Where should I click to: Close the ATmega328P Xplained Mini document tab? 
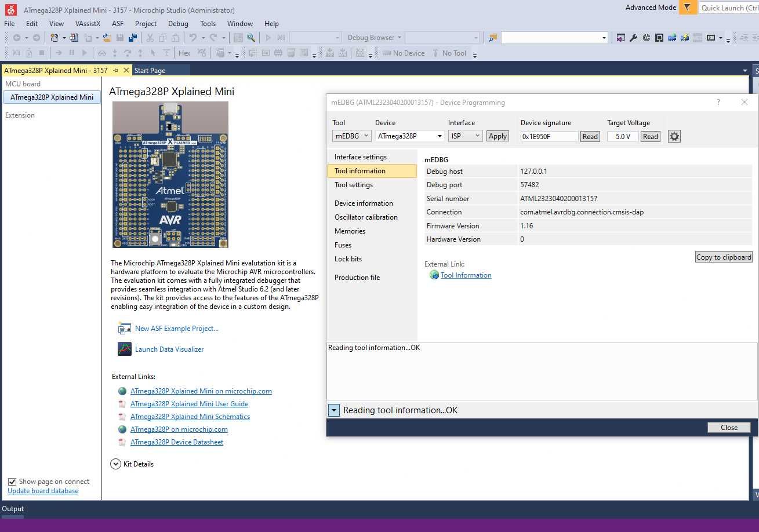(126, 70)
